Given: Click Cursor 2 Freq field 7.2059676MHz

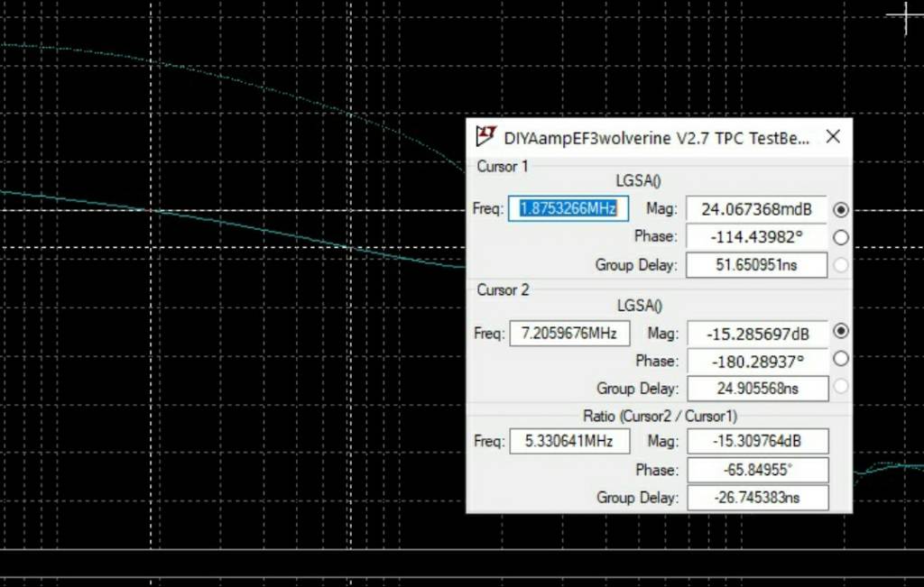Looking at the screenshot, I should 569,334.
